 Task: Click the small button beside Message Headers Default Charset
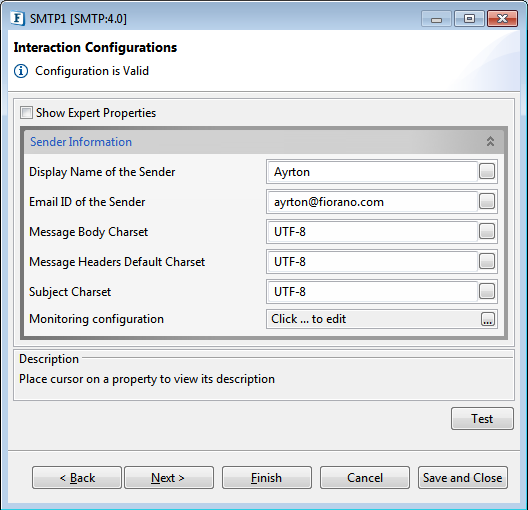[487, 261]
